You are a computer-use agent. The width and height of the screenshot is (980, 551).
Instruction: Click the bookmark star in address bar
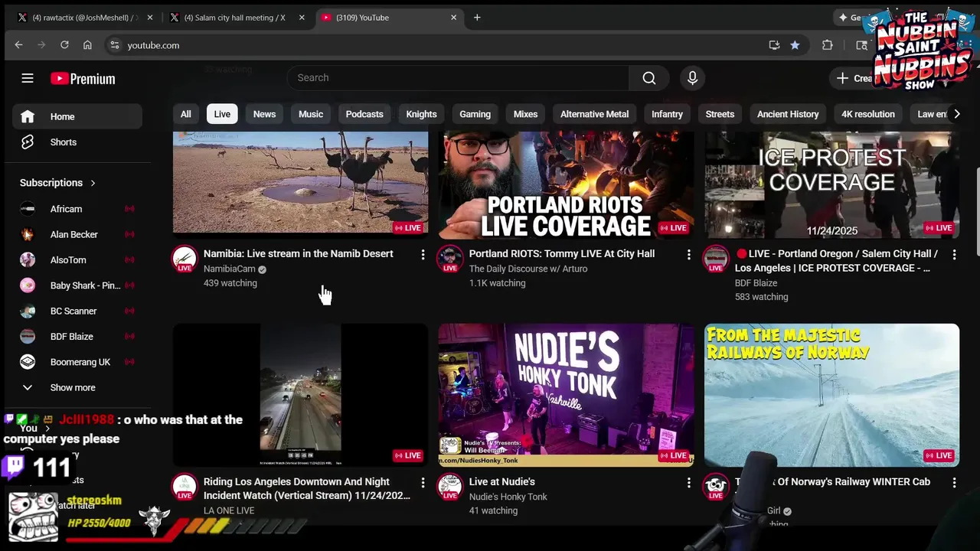[795, 45]
